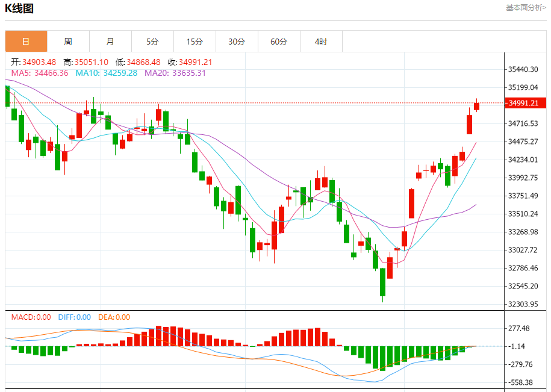Click the MA10 value 34259.28
This screenshot has width=551, height=392.
120,73
